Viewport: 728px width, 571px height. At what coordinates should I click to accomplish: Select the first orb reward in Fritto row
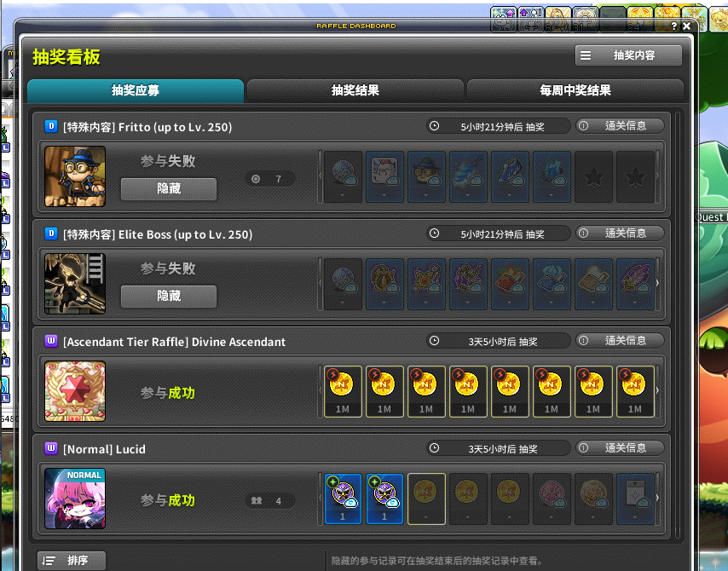343,176
